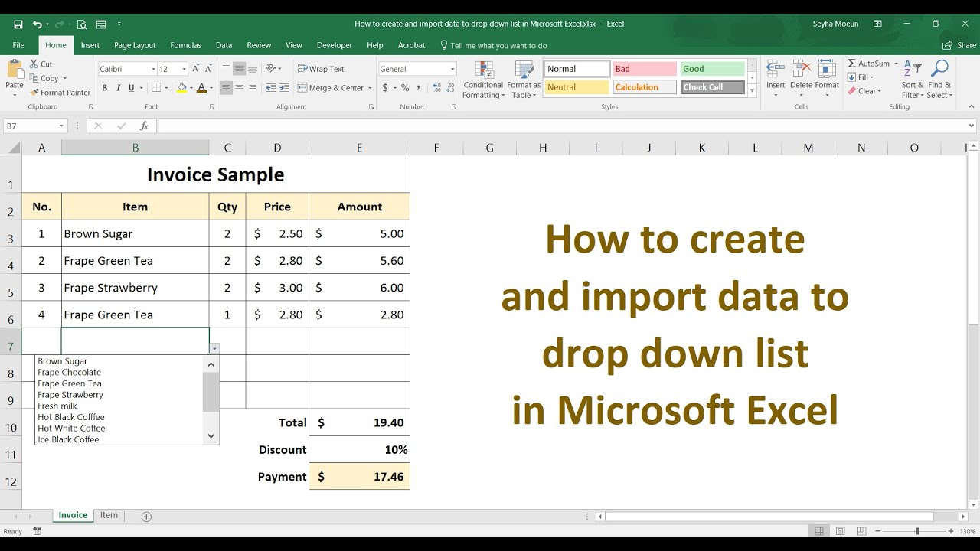
Task: Open the File tab
Action: [x=18, y=45]
